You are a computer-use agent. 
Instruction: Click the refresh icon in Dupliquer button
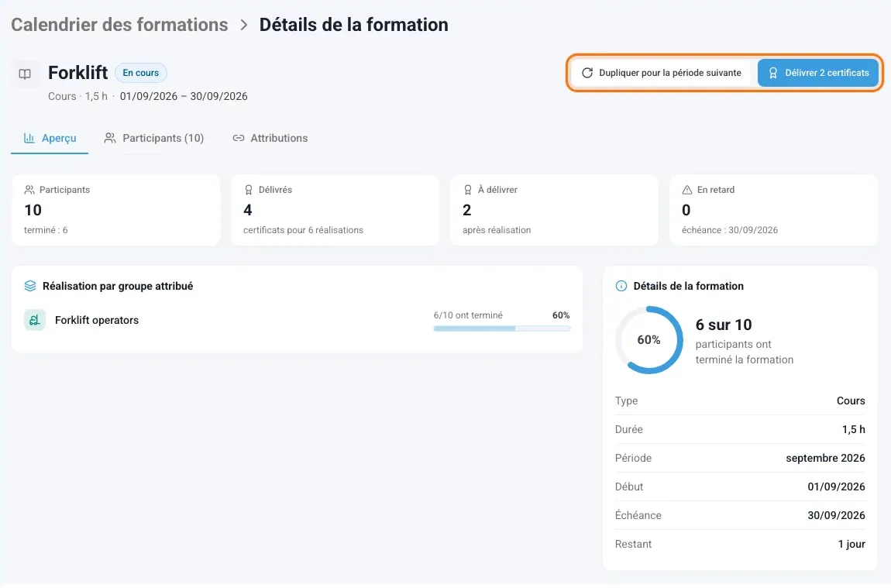click(587, 73)
